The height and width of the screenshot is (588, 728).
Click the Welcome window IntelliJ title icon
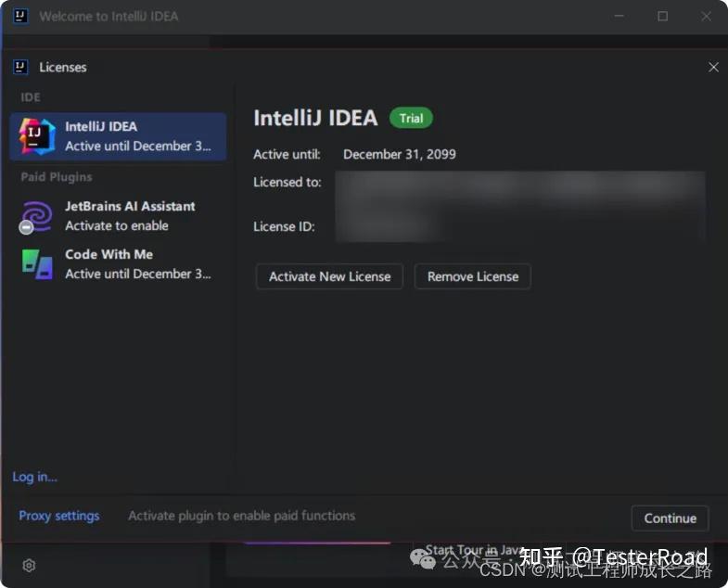pyautogui.click(x=20, y=16)
